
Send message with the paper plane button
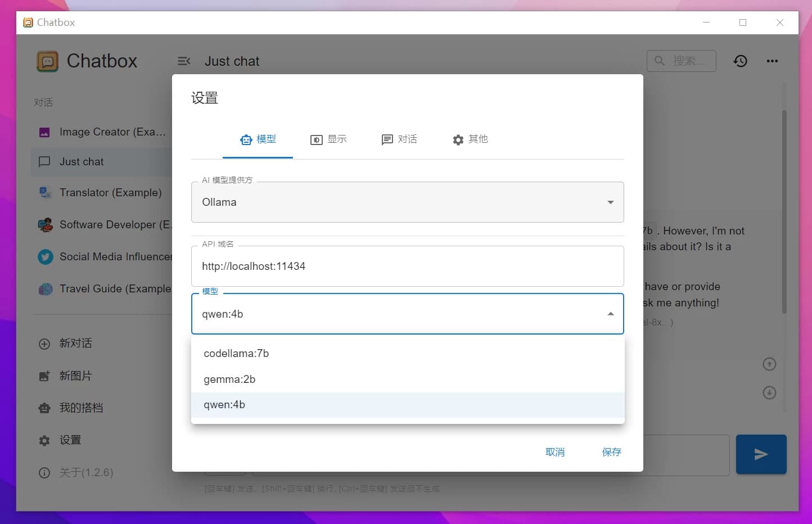[761, 454]
